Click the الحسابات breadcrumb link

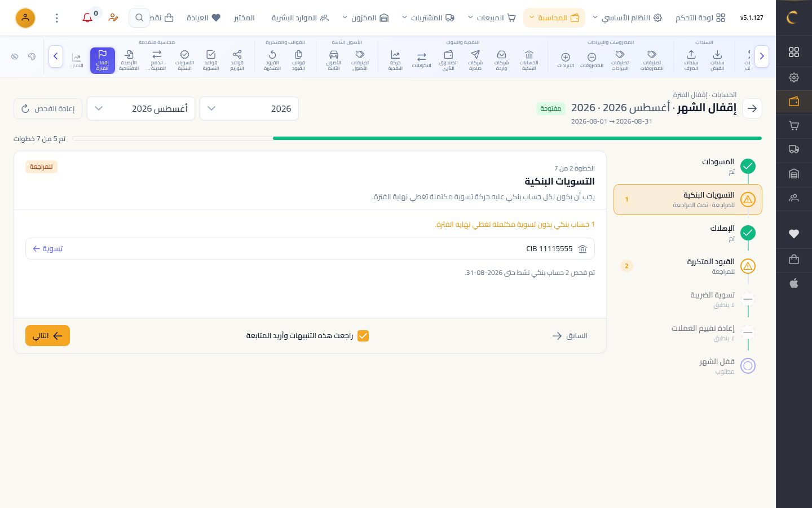[x=724, y=95]
